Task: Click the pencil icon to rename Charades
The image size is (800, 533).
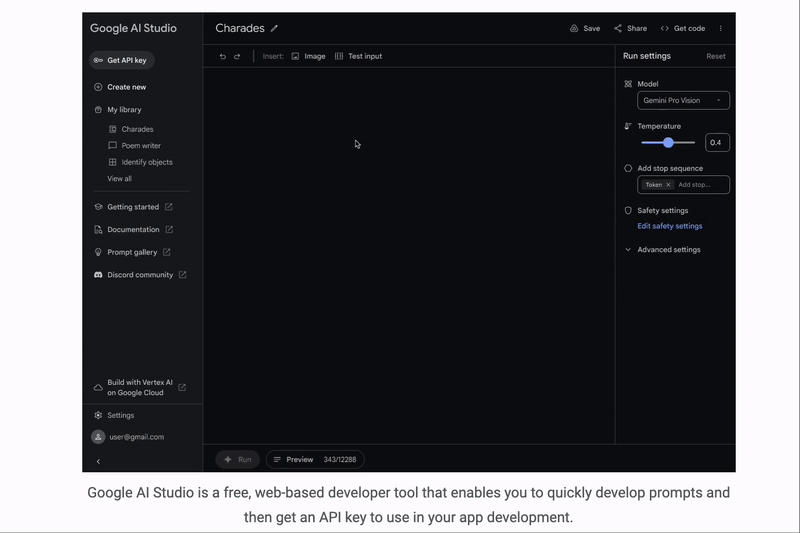Action: click(274, 29)
